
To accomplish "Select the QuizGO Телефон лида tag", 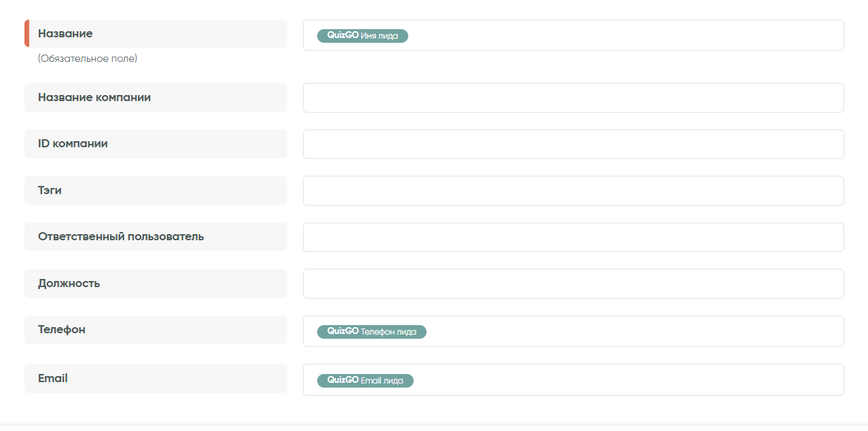I will (x=372, y=332).
